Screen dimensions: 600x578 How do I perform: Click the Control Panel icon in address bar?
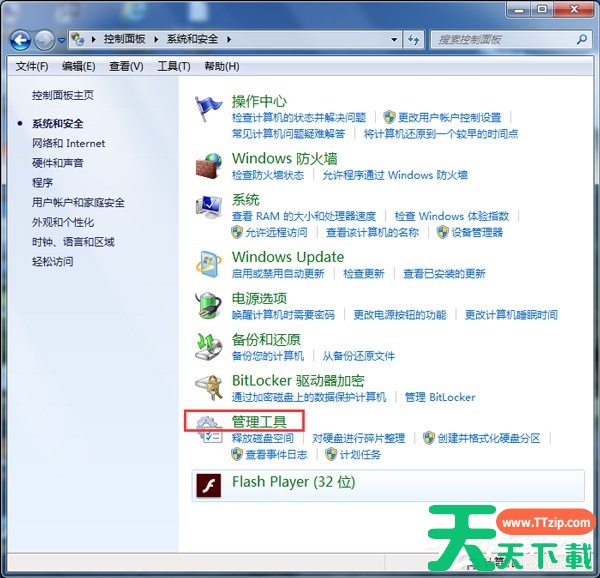point(78,39)
